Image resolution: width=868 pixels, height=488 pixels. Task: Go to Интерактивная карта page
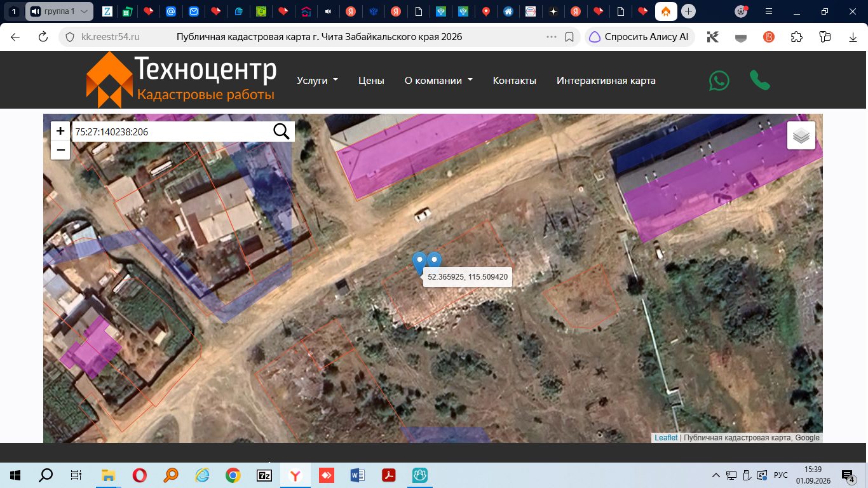click(x=606, y=81)
